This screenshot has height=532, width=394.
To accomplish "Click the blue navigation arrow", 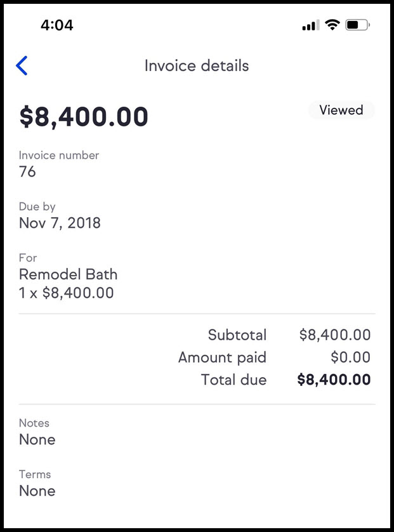I will tap(21, 65).
